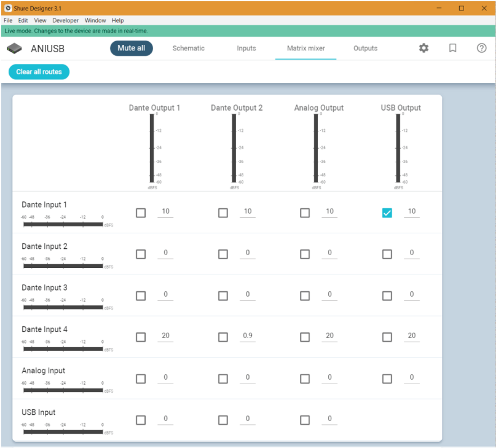This screenshot has width=496, height=448.
Task: Open the View menu
Action: tap(40, 20)
